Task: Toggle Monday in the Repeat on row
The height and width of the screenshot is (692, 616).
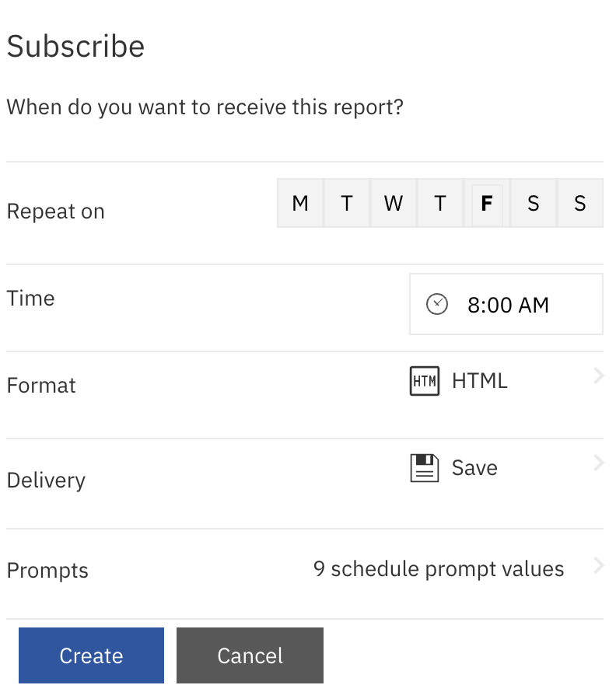Action: click(300, 204)
